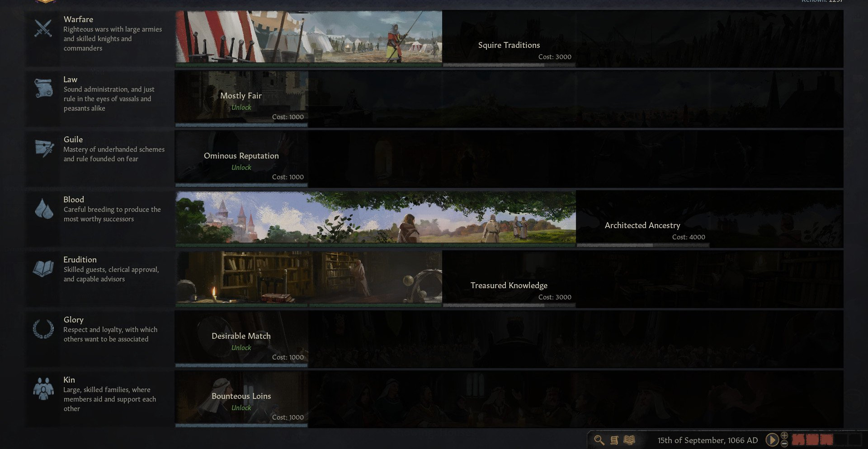The image size is (868, 449).
Task: Increase game speed with the plus button
Action: tap(784, 435)
